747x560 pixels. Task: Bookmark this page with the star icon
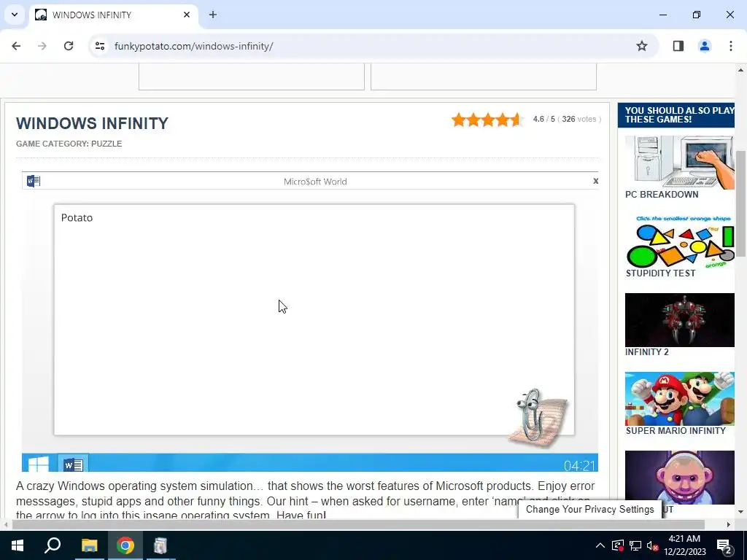coord(642,46)
